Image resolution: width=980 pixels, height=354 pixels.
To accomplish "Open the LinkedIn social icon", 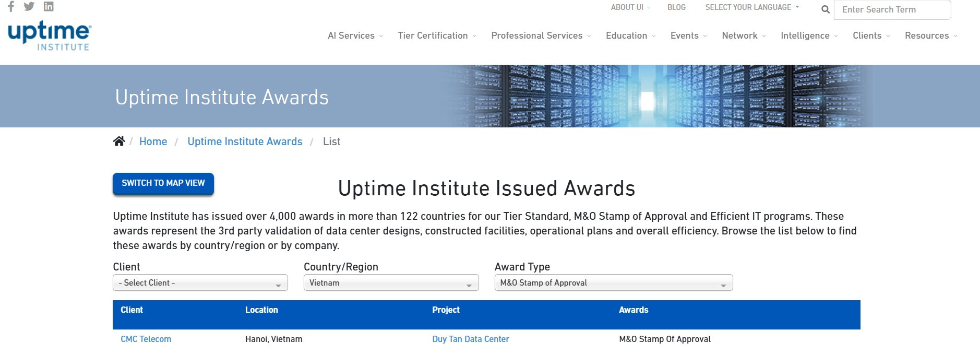I will pyautogui.click(x=49, y=6).
